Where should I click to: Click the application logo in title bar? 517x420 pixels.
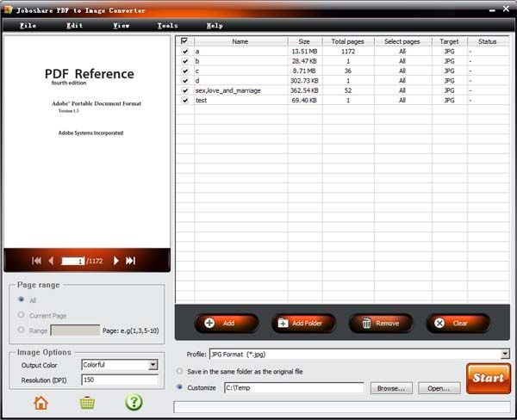click(8, 9)
